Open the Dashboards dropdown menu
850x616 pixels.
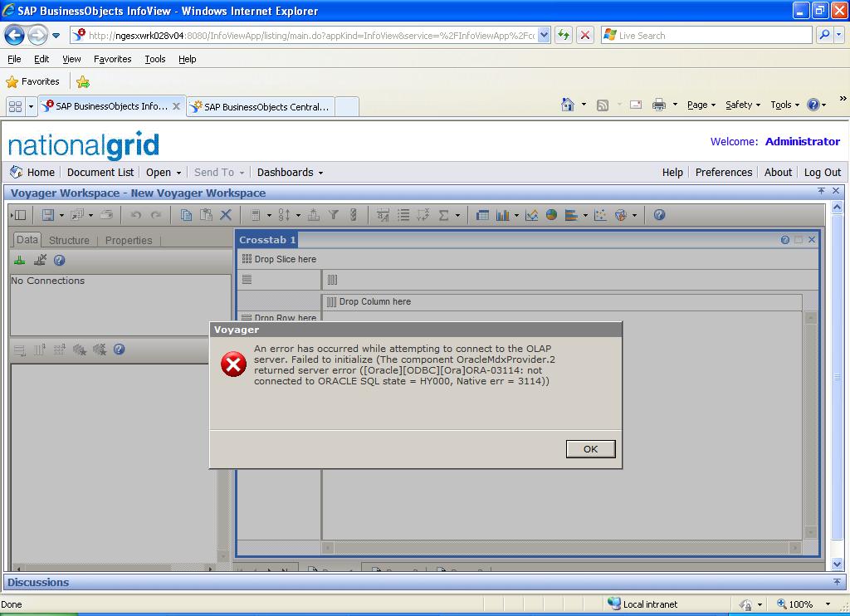tap(290, 173)
